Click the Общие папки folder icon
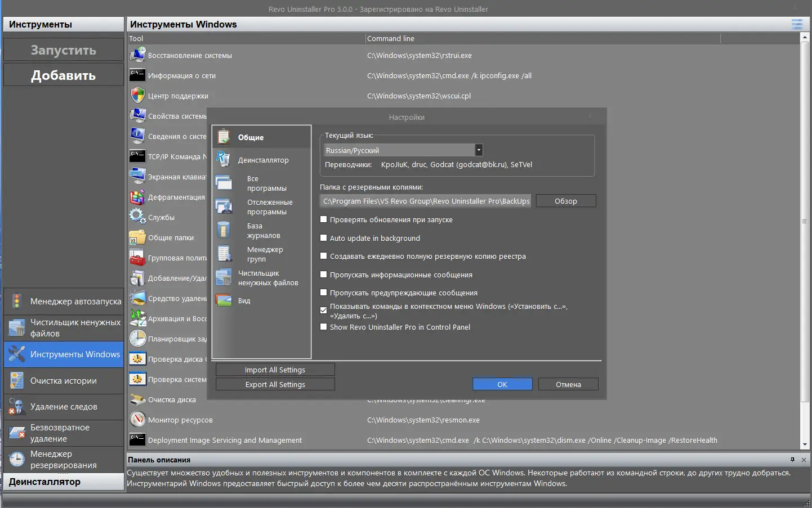The width and height of the screenshot is (812, 508). click(137, 237)
